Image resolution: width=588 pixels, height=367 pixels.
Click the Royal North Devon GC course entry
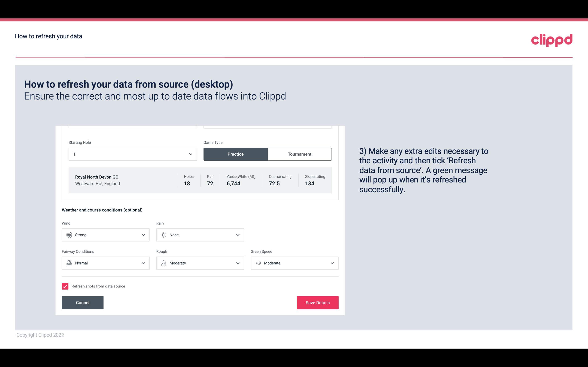200,180
